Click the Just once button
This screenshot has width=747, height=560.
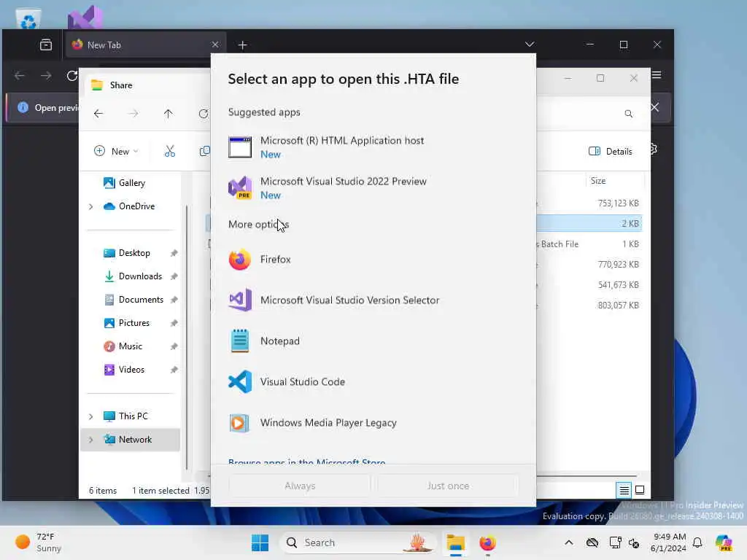click(448, 486)
